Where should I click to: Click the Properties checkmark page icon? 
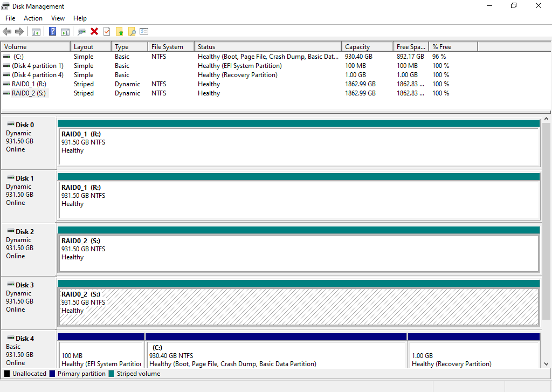point(107,32)
